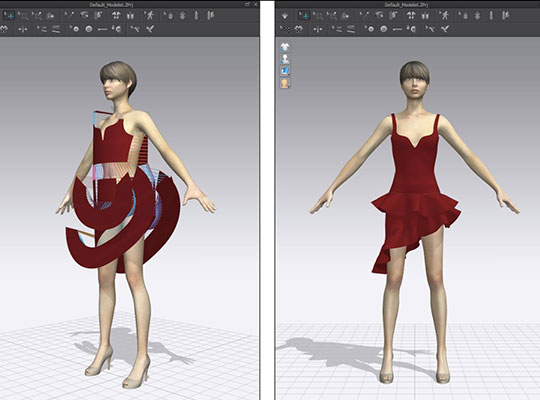The image size is (540, 400).
Task: Click the float/undock button of left window
Action: [247, 4]
